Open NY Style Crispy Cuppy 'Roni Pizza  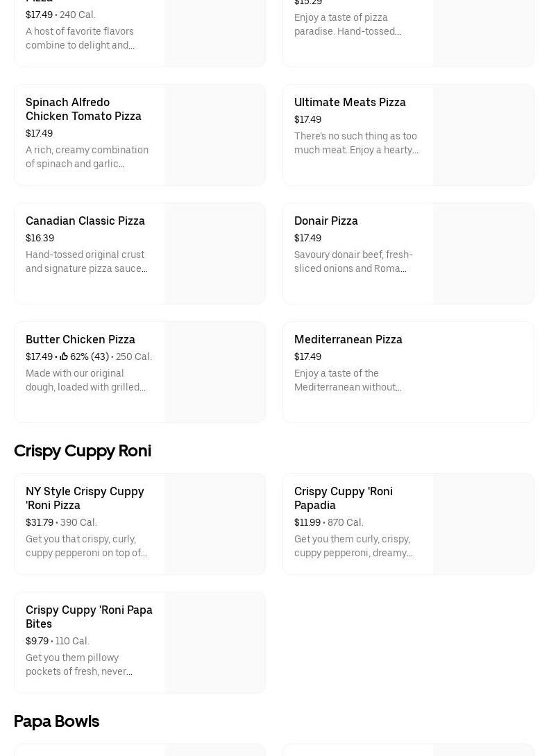coord(85,498)
